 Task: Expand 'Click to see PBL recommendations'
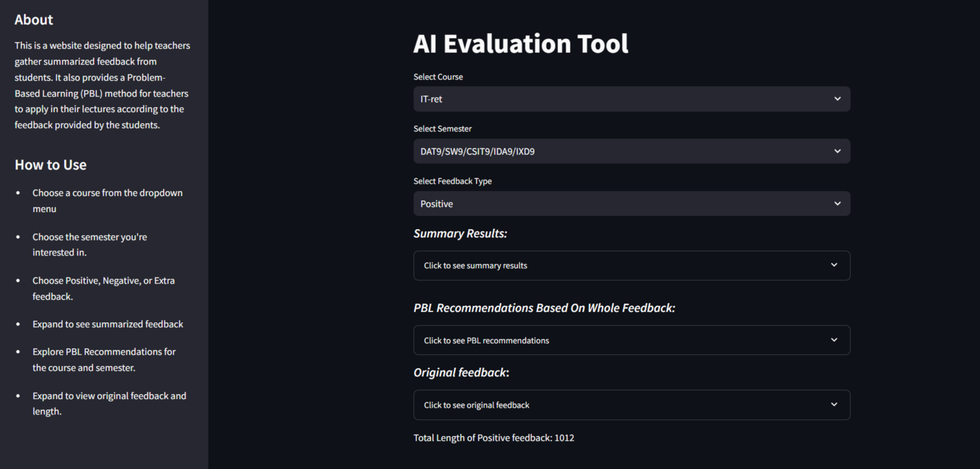632,340
